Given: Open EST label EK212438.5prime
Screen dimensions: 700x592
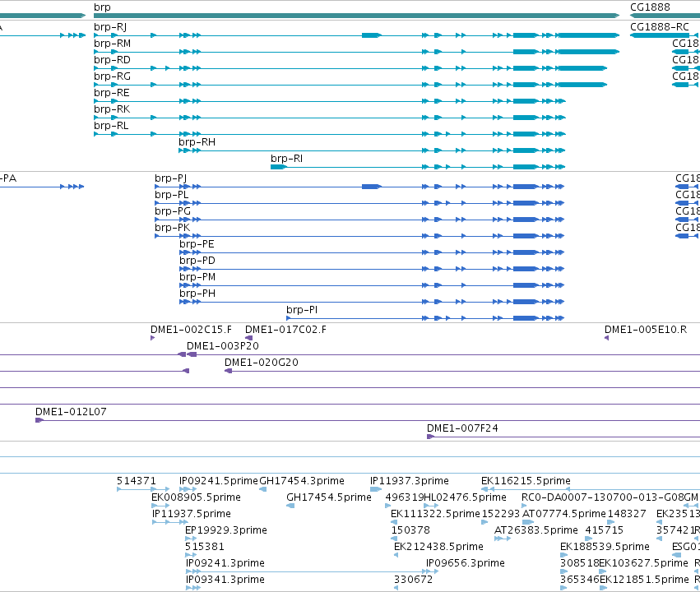Looking at the screenshot, I should [439, 547].
